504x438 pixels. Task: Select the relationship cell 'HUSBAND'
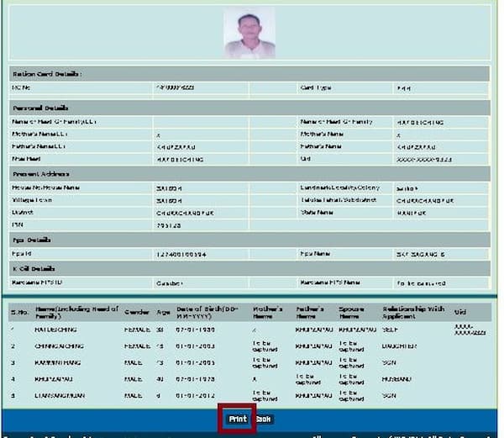coord(397,379)
